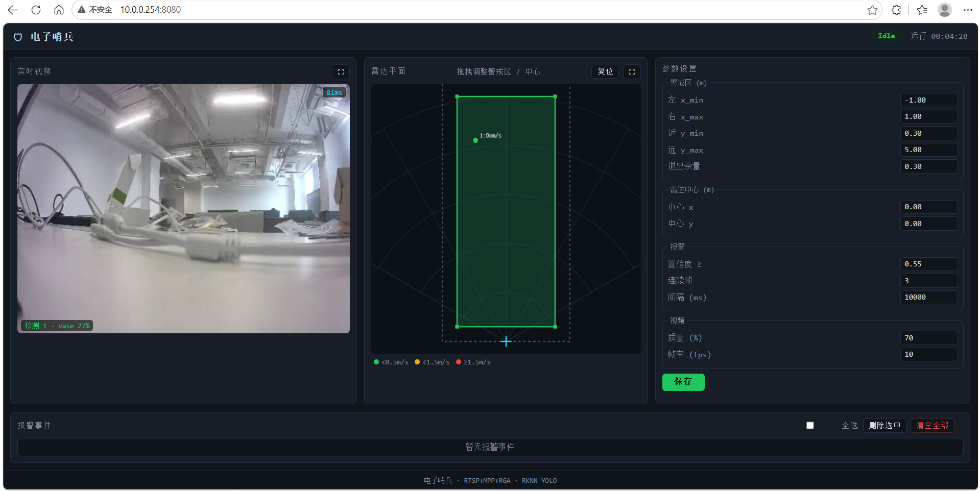
Task: Bookmark this page with star icon
Action: 872,10
